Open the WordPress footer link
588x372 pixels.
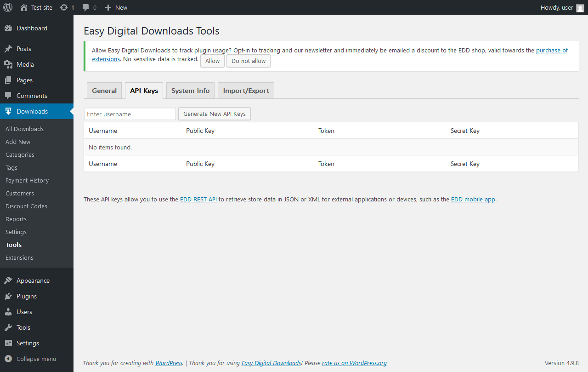[x=169, y=363]
